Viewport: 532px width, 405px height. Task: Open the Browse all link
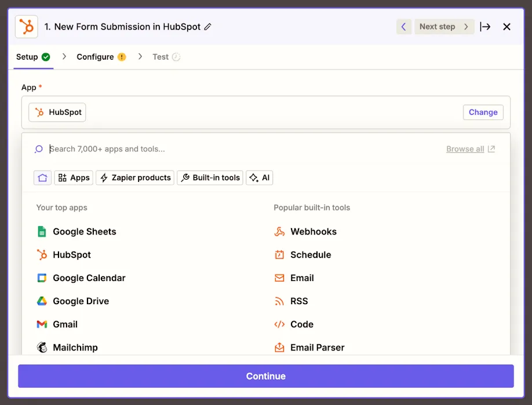(465, 149)
